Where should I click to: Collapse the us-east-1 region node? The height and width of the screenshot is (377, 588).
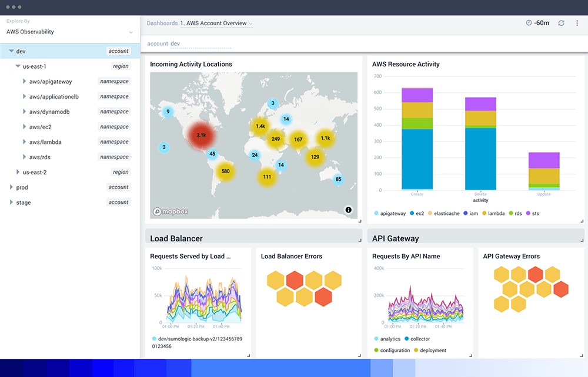[x=18, y=66]
